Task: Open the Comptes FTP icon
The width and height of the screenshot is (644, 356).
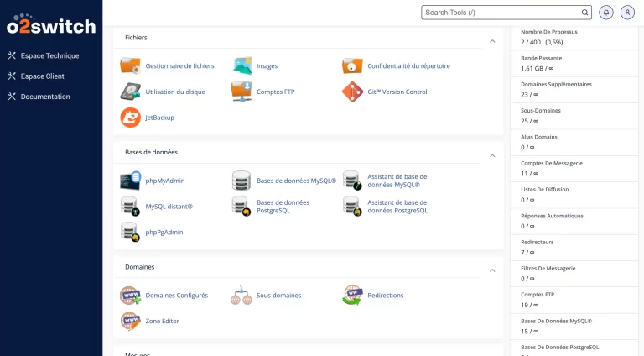Action: click(241, 92)
